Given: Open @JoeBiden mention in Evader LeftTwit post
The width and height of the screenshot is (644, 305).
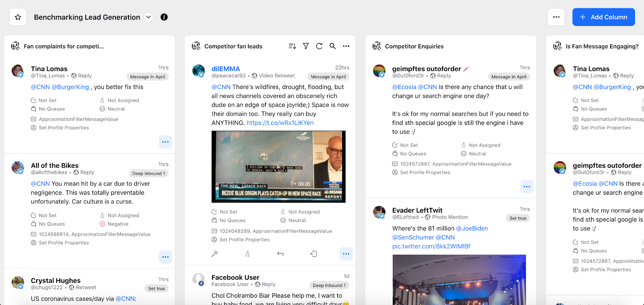Looking at the screenshot, I should pos(472,228).
